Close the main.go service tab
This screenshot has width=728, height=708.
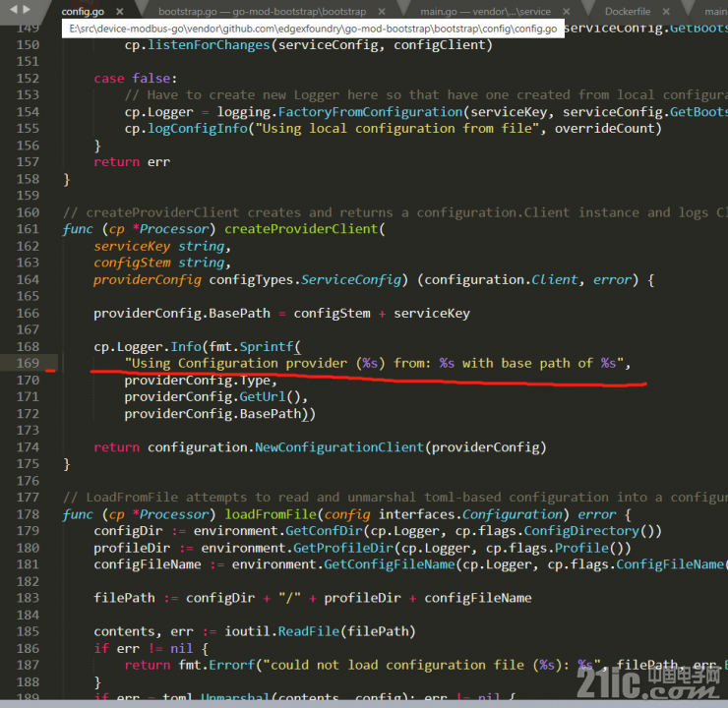point(567,12)
